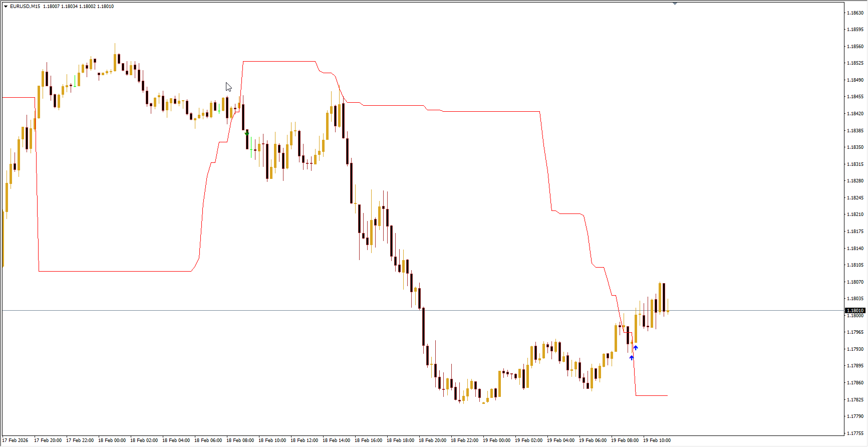Open the one-click trading arrow beside EURUSD,M15
Image resolution: width=868 pixels, height=447 pixels.
coord(6,7)
